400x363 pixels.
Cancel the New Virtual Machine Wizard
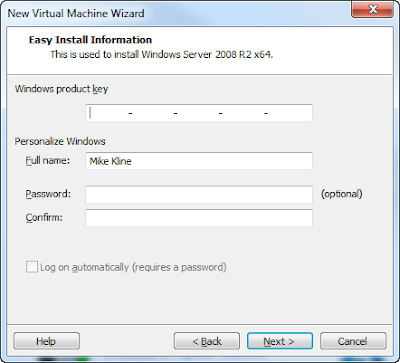353,341
